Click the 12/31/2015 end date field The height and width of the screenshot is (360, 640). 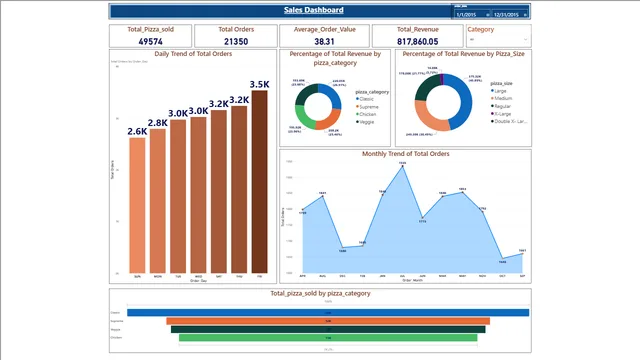(510, 14)
